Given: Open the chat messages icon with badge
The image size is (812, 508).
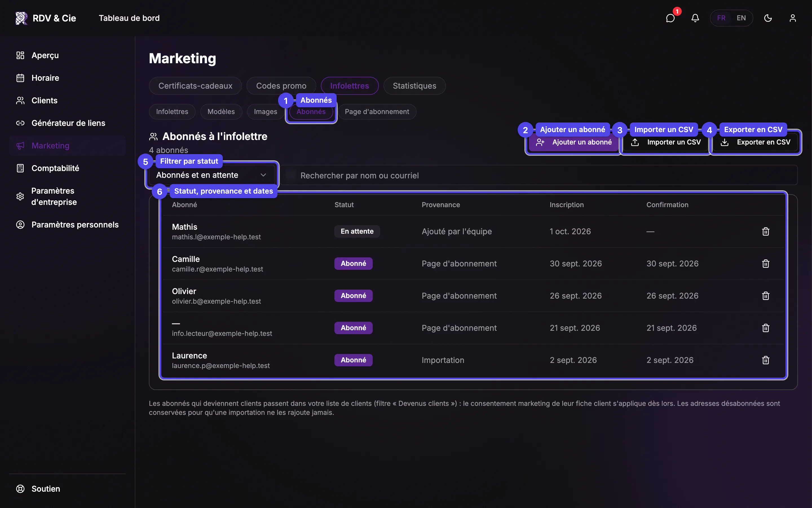Looking at the screenshot, I should [670, 18].
